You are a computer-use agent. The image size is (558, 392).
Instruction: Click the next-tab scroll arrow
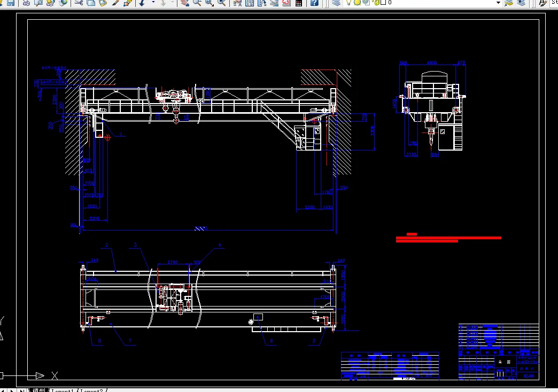(x=11, y=390)
